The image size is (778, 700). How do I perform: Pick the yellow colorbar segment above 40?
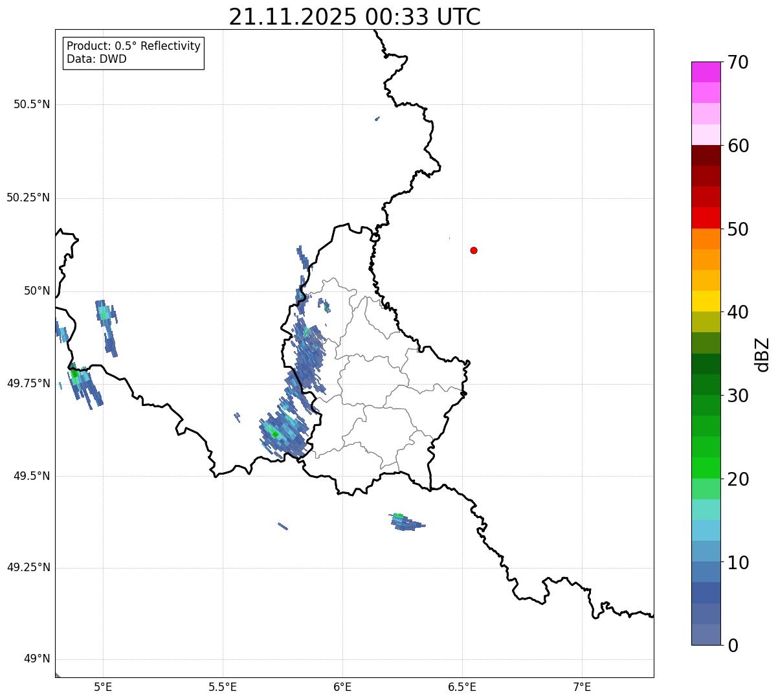(706, 301)
